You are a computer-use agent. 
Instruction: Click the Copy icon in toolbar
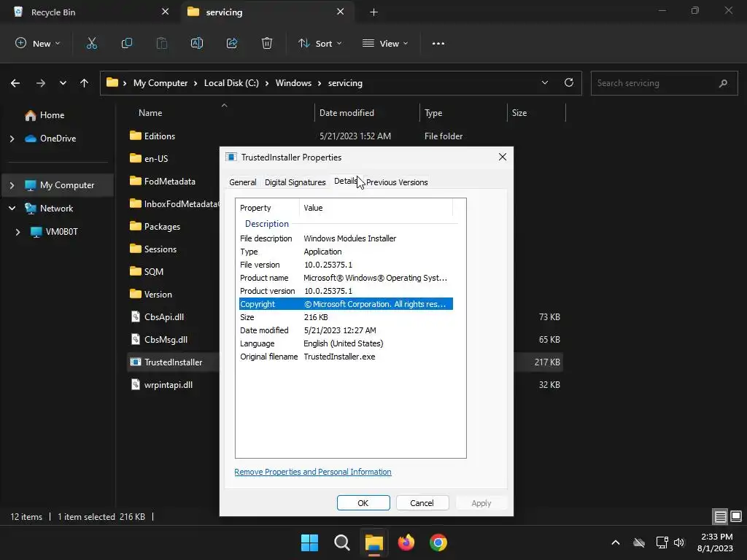(x=127, y=43)
